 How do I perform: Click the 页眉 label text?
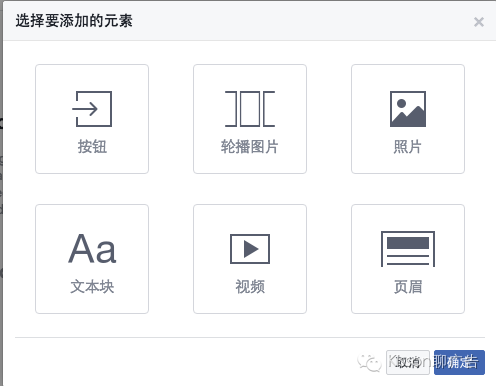(408, 287)
